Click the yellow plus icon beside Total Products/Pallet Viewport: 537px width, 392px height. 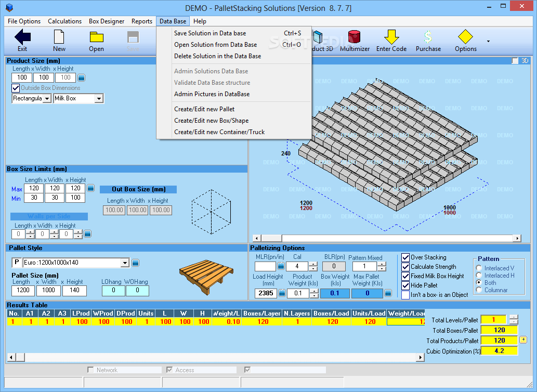[523, 339]
